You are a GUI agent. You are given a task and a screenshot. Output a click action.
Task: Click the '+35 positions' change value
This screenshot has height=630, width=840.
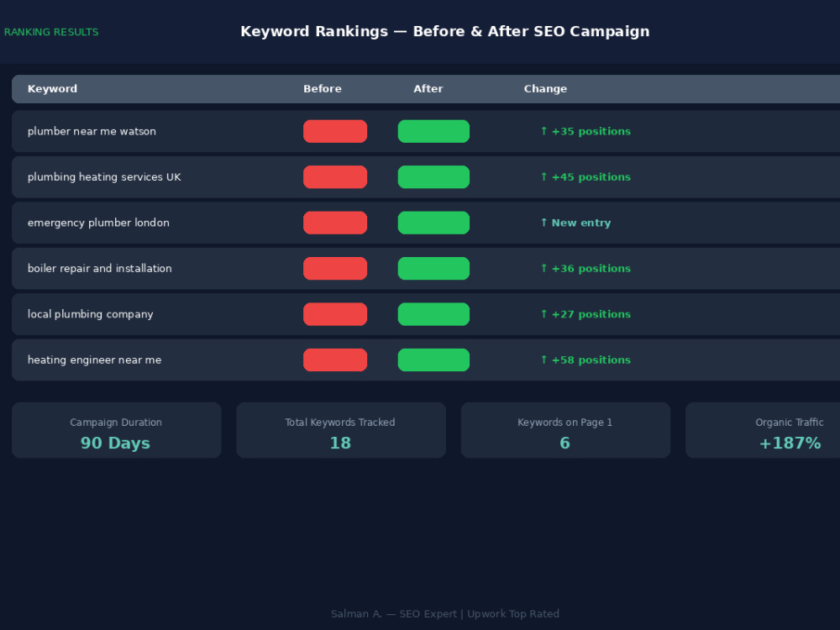(x=585, y=131)
